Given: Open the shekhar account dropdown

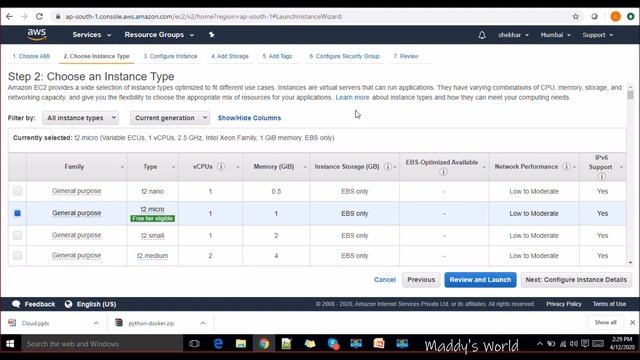Looking at the screenshot, I should click(x=513, y=35).
